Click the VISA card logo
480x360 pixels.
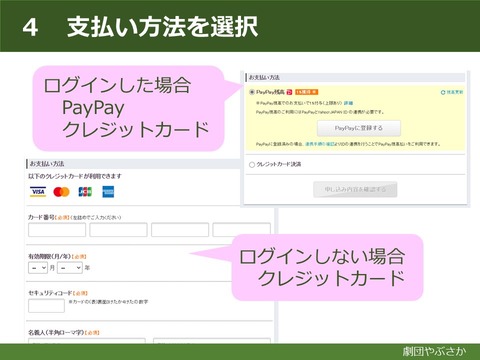38,192
